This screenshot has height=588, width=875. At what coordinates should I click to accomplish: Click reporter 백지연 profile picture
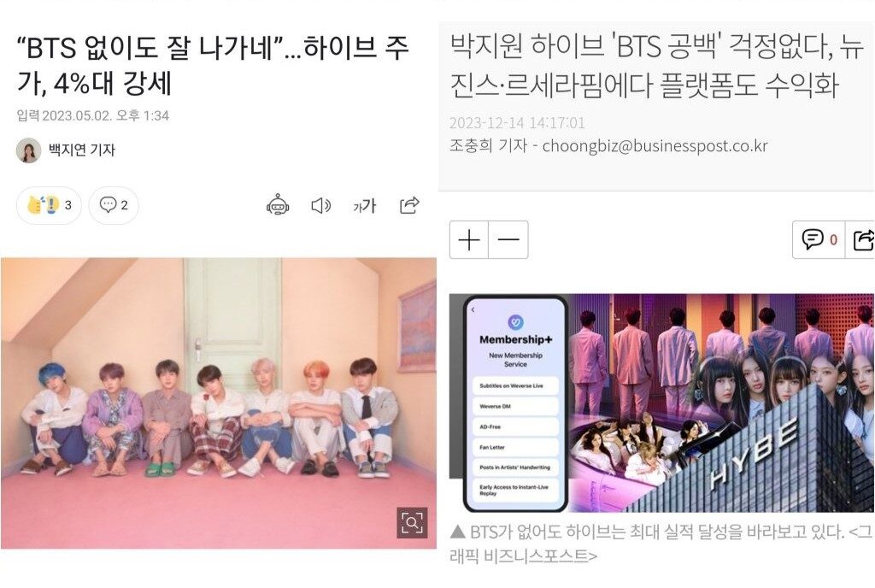pyautogui.click(x=28, y=150)
